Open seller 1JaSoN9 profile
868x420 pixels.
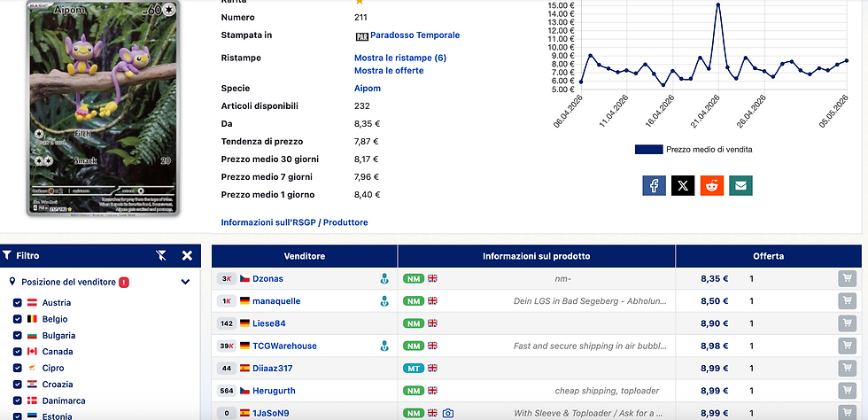point(271,413)
